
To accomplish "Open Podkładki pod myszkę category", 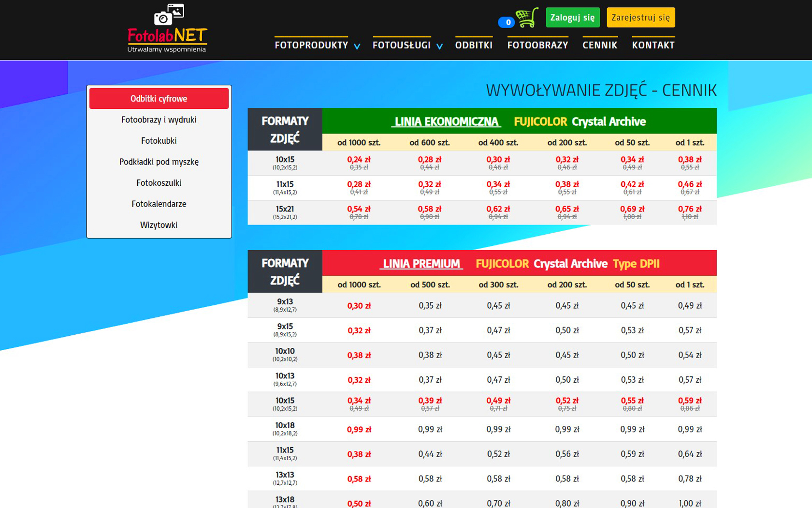I will click(x=159, y=162).
